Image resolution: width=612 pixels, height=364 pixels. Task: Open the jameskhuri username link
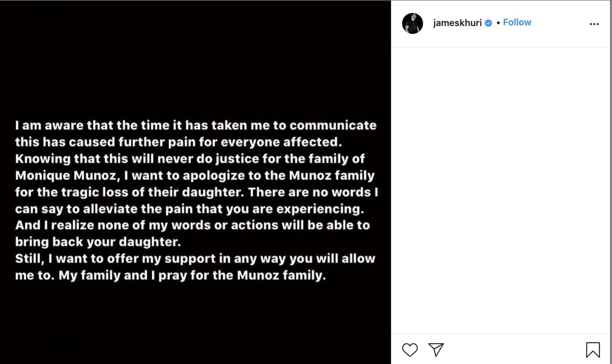[457, 23]
